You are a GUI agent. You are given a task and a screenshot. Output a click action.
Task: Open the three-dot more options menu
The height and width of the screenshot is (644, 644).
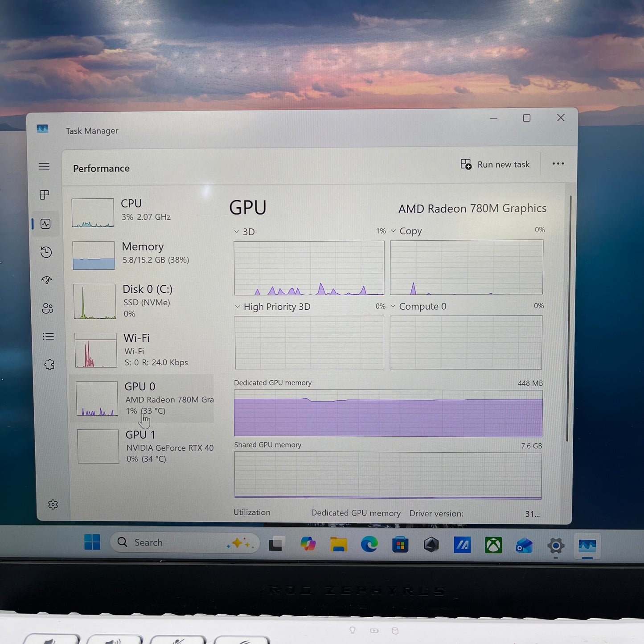coord(558,164)
